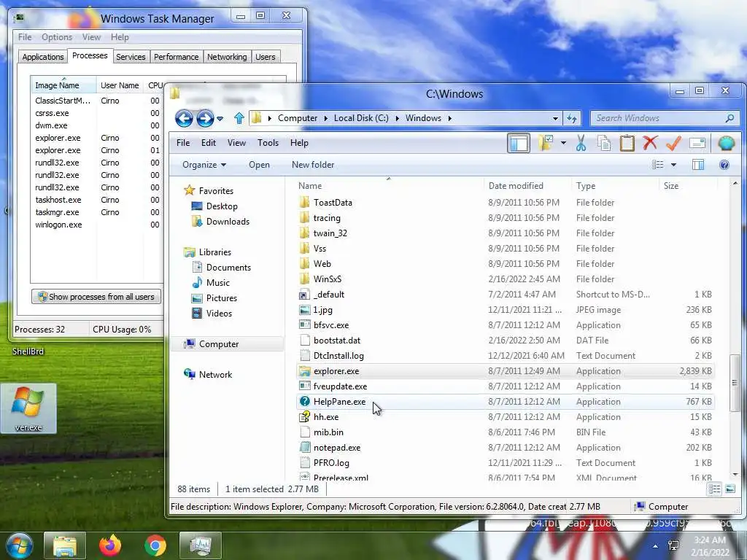Open the Tools menu in Explorer
The height and width of the screenshot is (560, 747).
click(268, 143)
